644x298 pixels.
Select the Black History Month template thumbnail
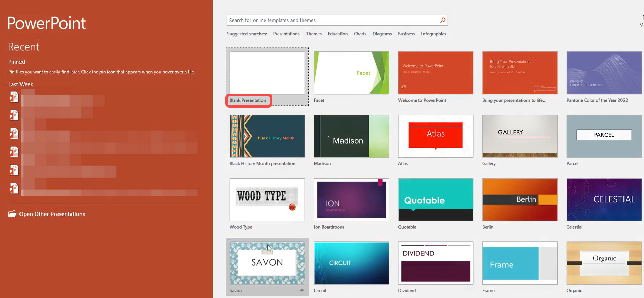click(x=267, y=136)
